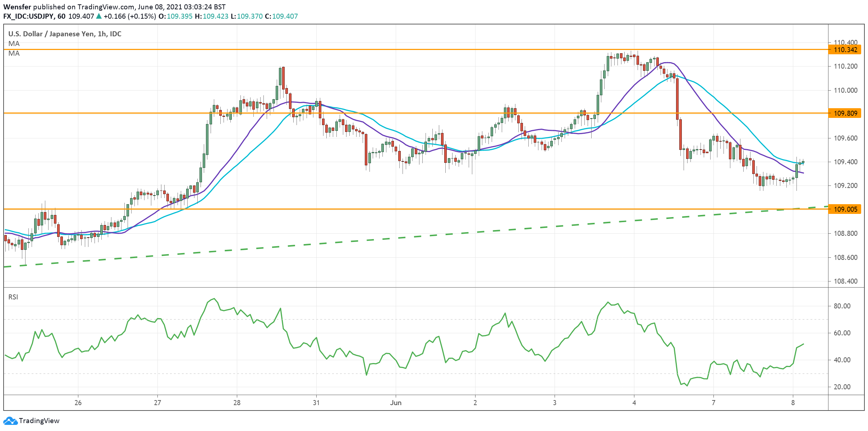The width and height of the screenshot is (868, 431).
Task: Click the closing price value C:109.407
Action: (x=281, y=16)
